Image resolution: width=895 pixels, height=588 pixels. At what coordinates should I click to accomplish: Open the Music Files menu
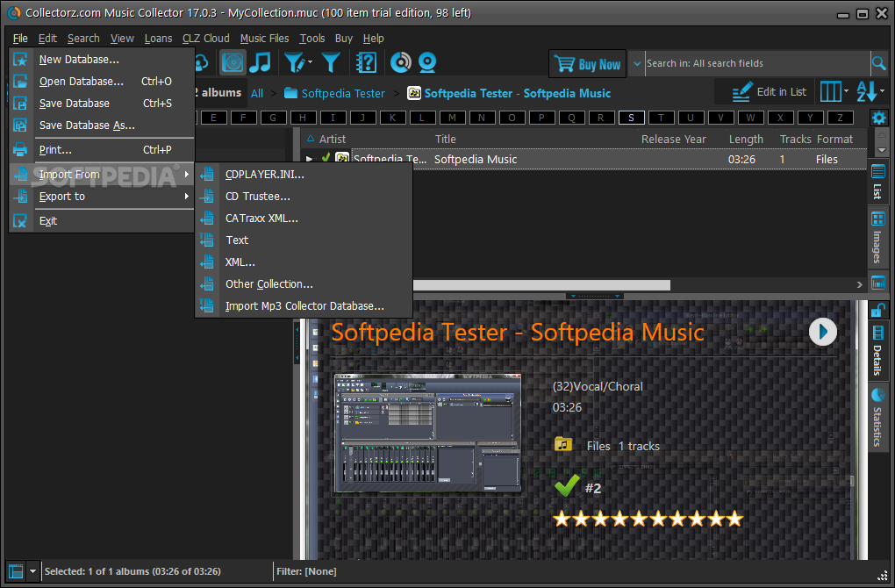click(x=264, y=39)
